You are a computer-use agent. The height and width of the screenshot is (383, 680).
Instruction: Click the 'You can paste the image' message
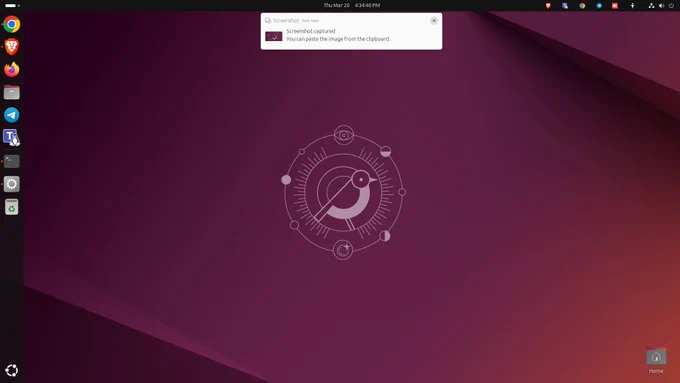338,39
